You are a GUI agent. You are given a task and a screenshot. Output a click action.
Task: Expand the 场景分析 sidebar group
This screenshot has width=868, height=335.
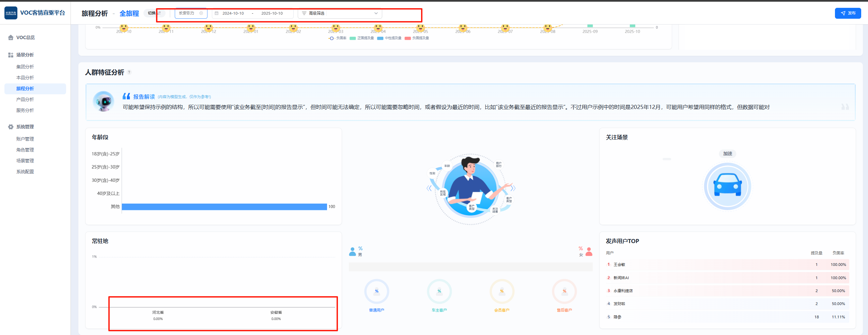(x=25, y=55)
